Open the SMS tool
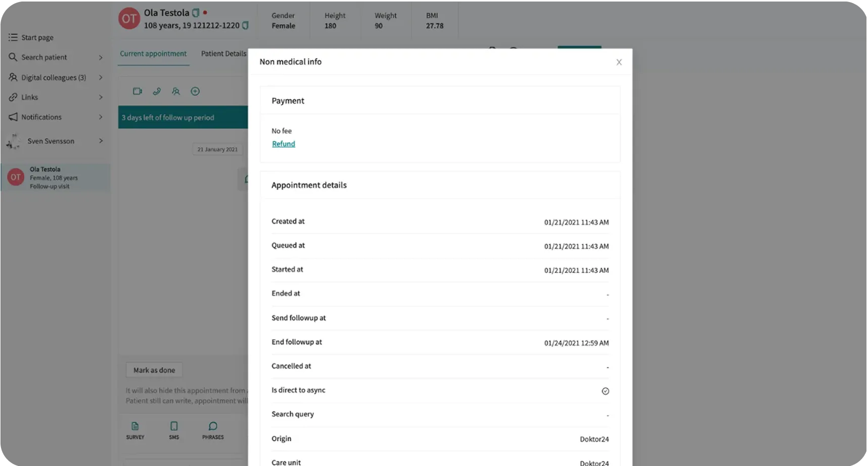868x466 pixels. pyautogui.click(x=174, y=430)
